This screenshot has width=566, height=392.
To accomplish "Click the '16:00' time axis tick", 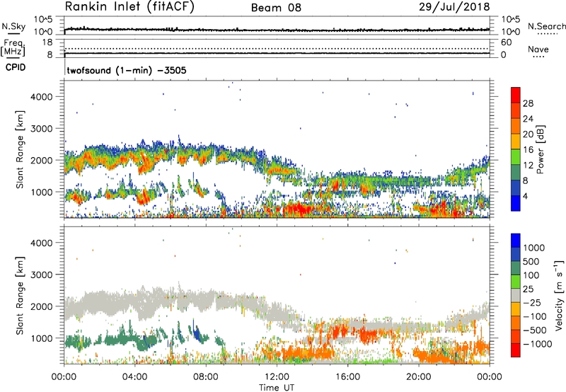I will point(347,377).
